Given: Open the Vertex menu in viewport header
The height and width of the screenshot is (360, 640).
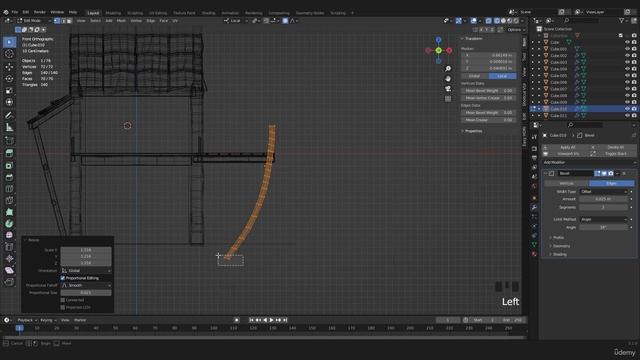Looking at the screenshot, I should (x=136, y=20).
